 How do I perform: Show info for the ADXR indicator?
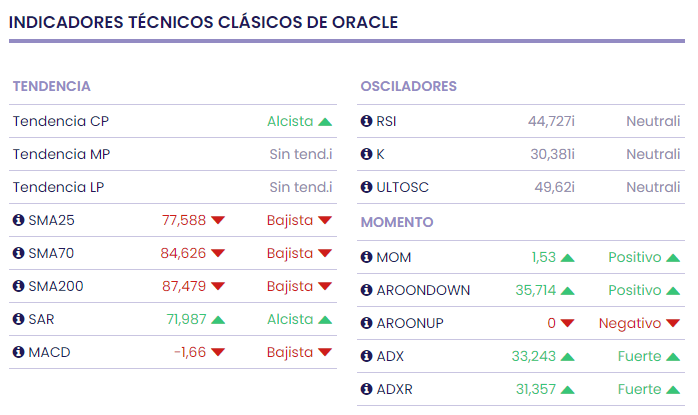[x=366, y=390]
